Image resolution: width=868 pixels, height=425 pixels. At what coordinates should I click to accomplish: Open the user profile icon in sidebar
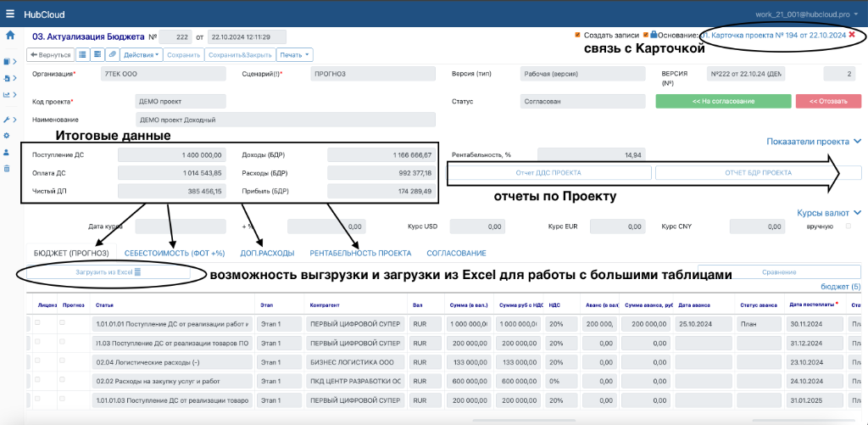point(7,152)
